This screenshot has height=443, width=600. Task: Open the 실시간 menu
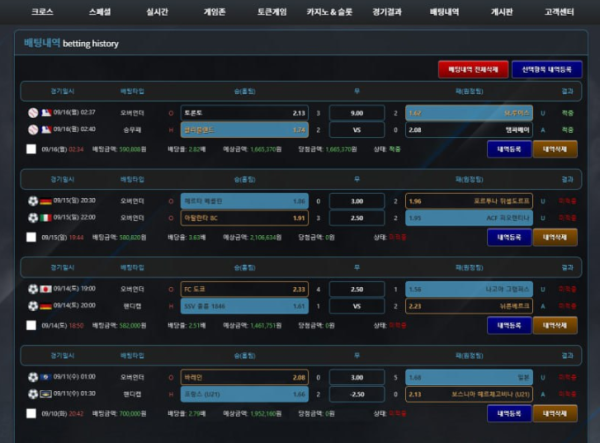(x=157, y=12)
